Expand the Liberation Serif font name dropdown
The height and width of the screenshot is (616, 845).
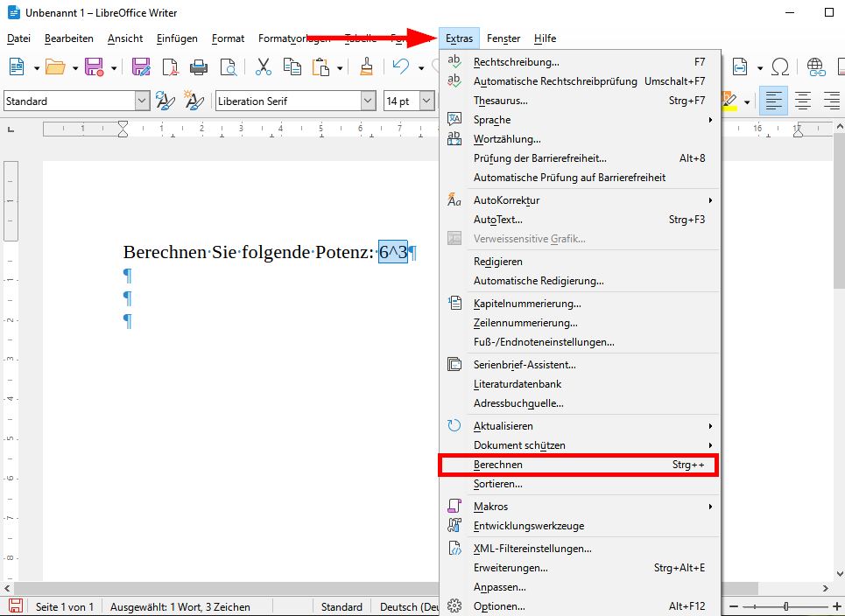pos(367,101)
